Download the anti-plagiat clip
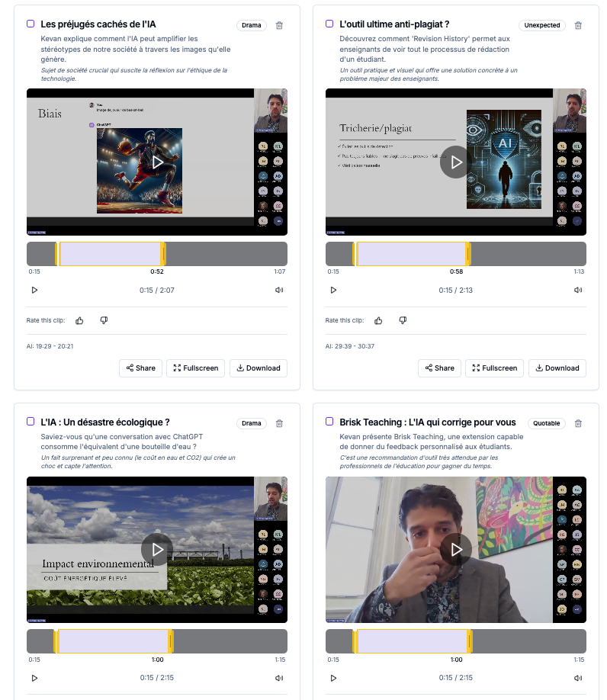This screenshot has height=700, width=607. 557,368
